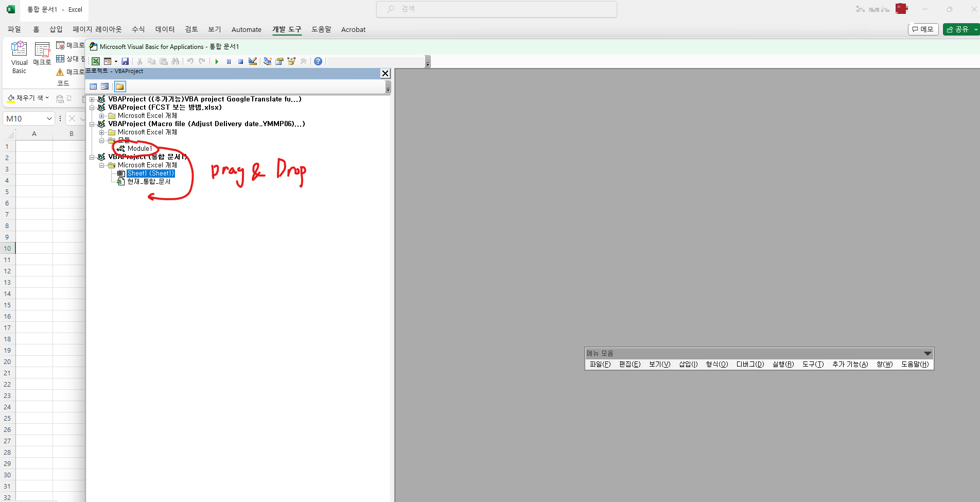Image resolution: width=980 pixels, height=502 pixels.
Task: Select VBAProject (FCST 보는 방법.xlsx)
Action: (x=165, y=108)
